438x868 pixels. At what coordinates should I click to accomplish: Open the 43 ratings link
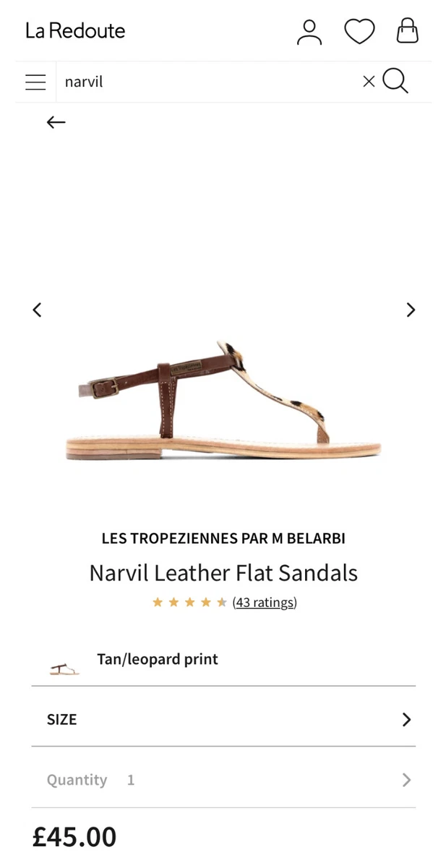tap(265, 602)
